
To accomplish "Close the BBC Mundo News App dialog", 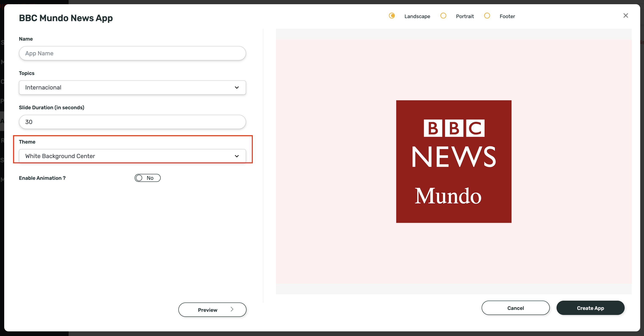I will (625, 16).
